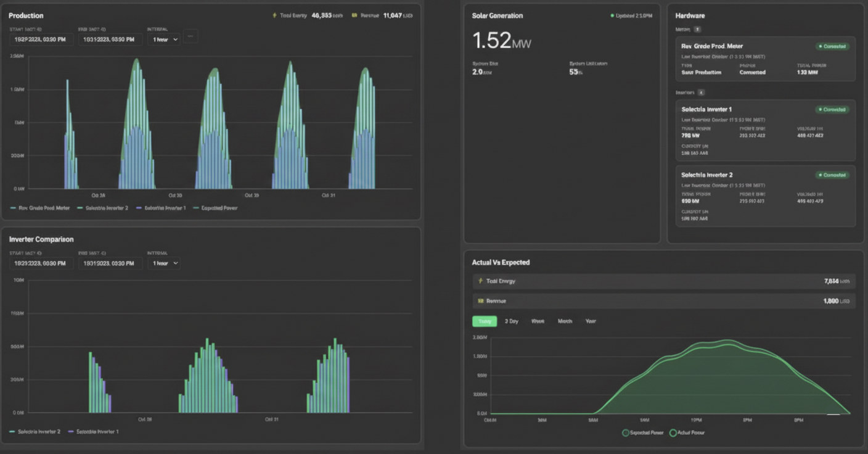Select the Year tab in Actual Vs Expected
Viewport: 868px width, 454px height.
pyautogui.click(x=590, y=321)
